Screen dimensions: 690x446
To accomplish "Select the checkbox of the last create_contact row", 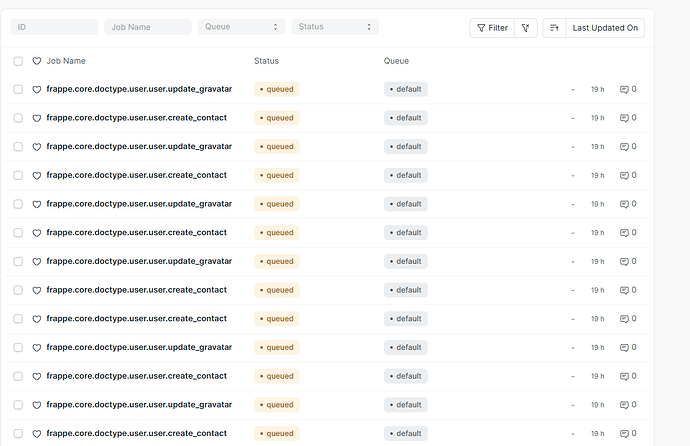I will (18, 434).
